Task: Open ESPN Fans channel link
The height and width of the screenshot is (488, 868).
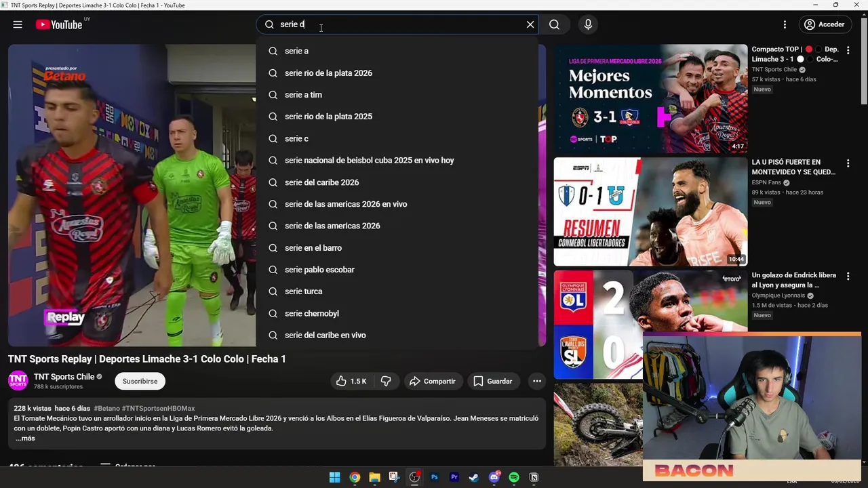Action: pos(767,182)
